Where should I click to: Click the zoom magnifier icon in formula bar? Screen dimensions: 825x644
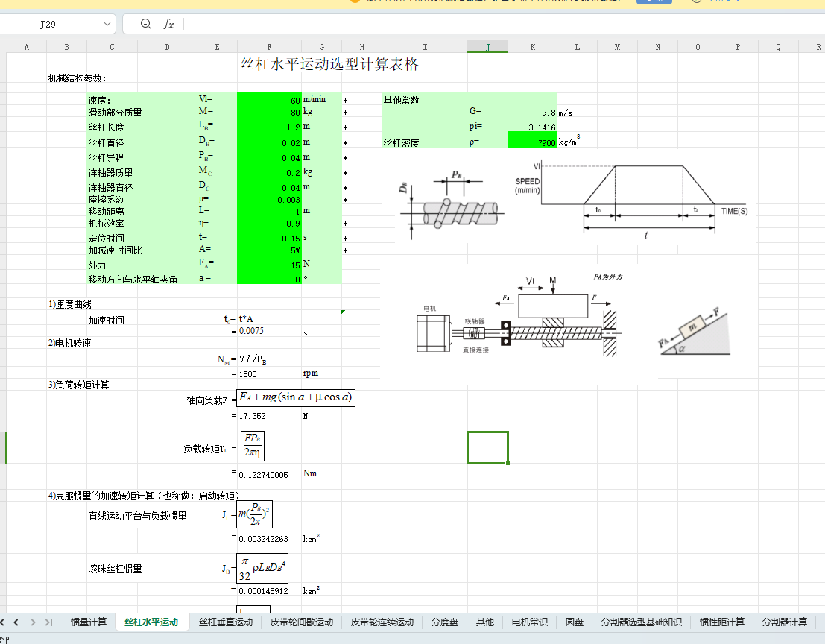(146, 24)
